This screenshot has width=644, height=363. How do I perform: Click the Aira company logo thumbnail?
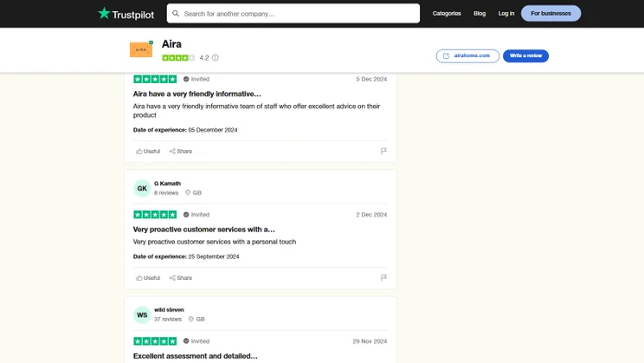pyautogui.click(x=141, y=49)
